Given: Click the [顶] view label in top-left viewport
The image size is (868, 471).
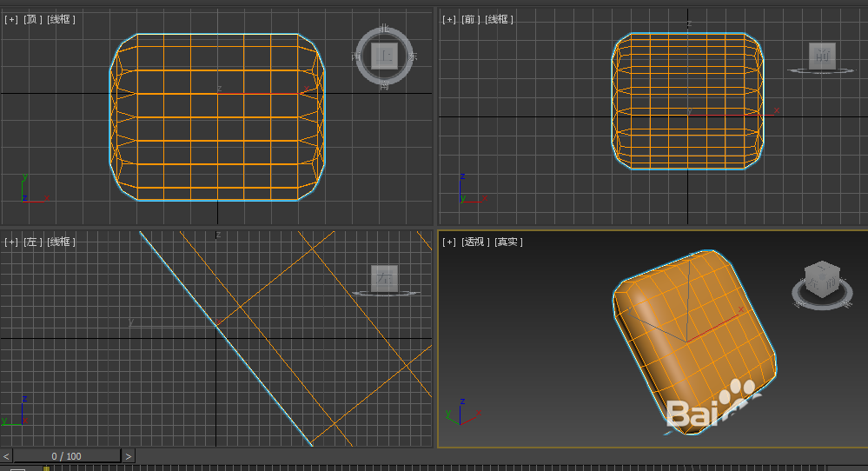Looking at the screenshot, I should pos(33,19).
